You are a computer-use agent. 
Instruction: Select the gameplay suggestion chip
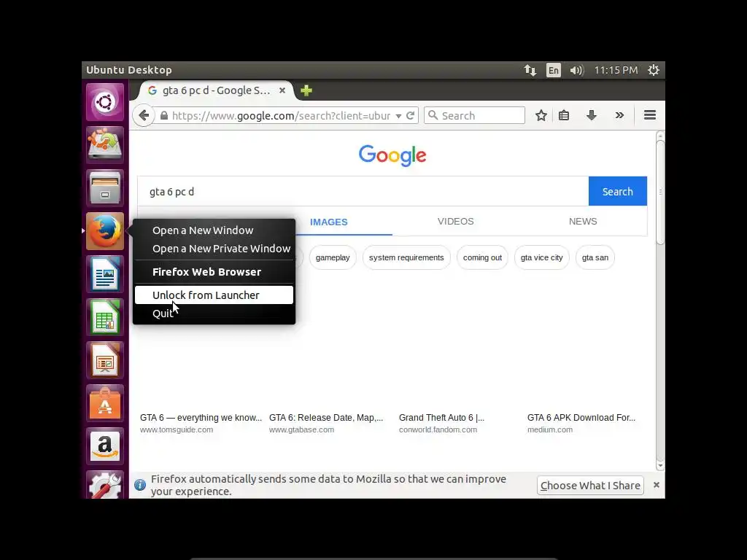333,257
